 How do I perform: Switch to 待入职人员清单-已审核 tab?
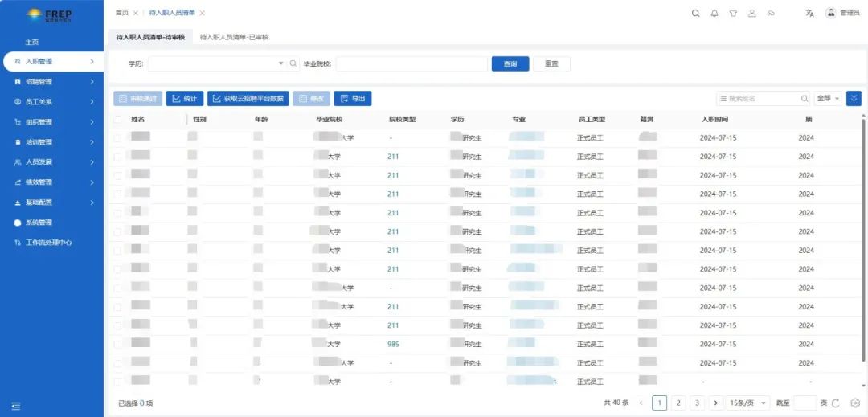pyautogui.click(x=234, y=37)
